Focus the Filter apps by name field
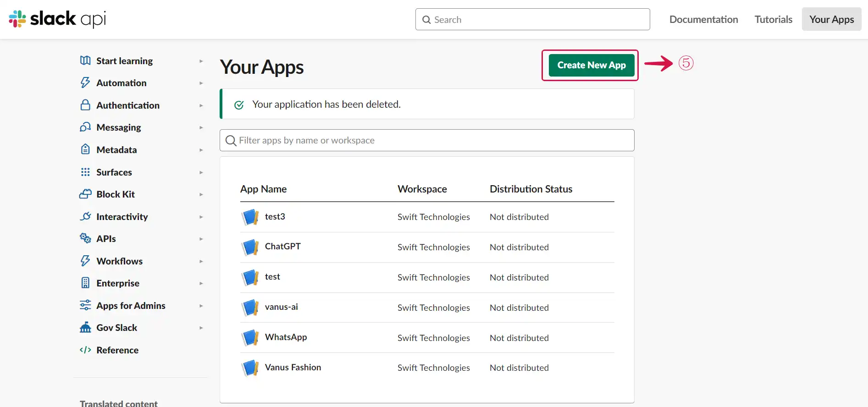The image size is (868, 407). 427,140
